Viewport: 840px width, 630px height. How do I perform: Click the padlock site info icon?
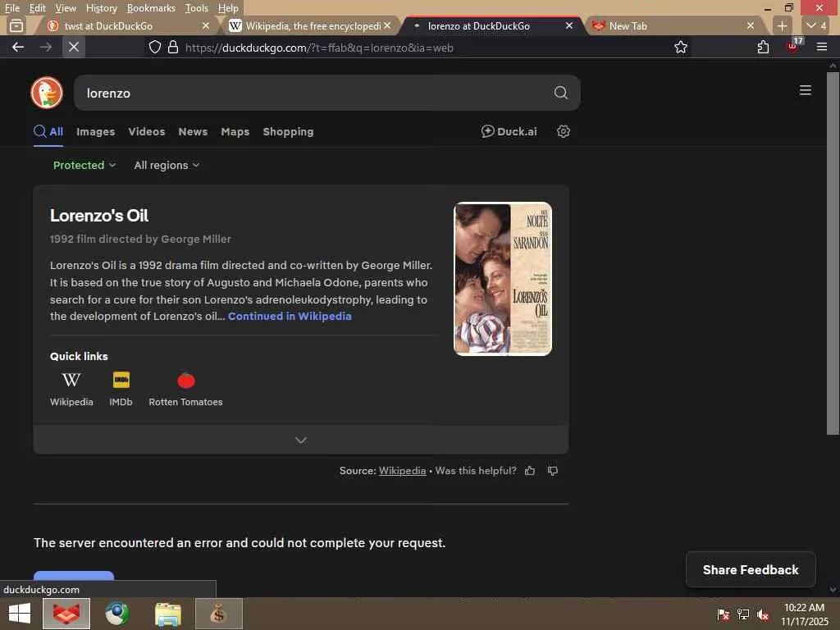coord(172,47)
